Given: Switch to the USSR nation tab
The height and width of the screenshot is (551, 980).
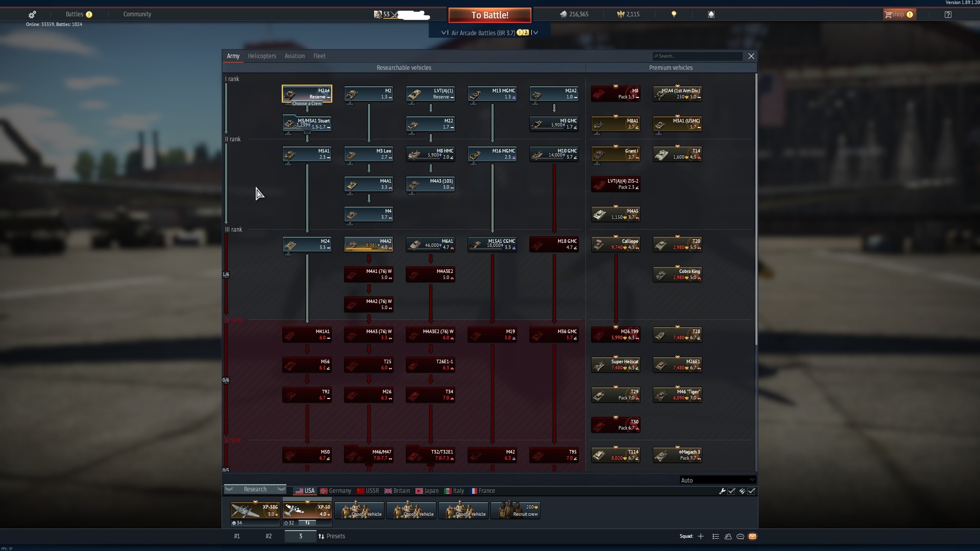Looking at the screenshot, I should tap(368, 491).
